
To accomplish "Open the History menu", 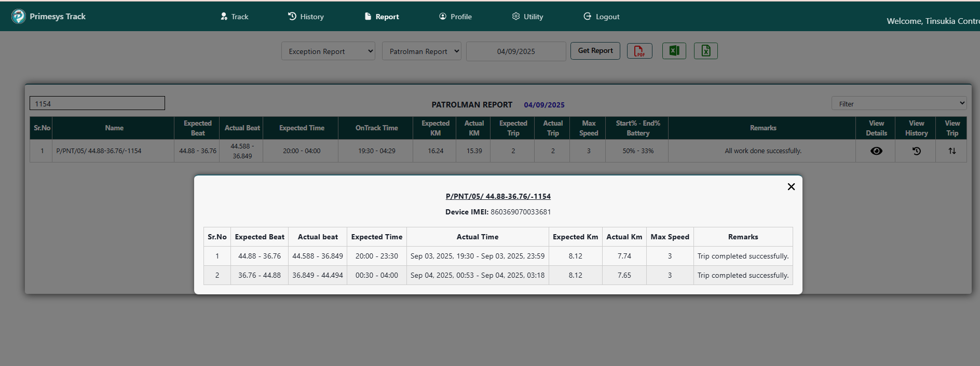I will pos(306,17).
